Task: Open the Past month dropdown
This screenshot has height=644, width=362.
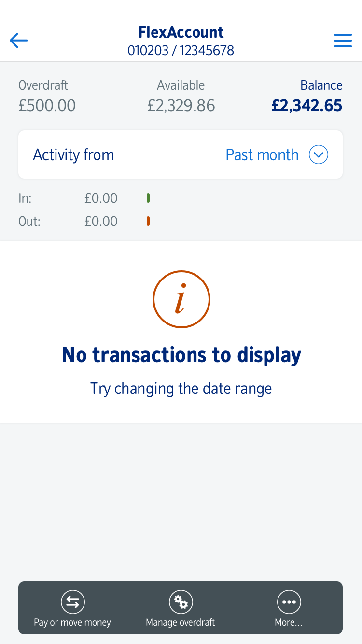Action: 262,155
